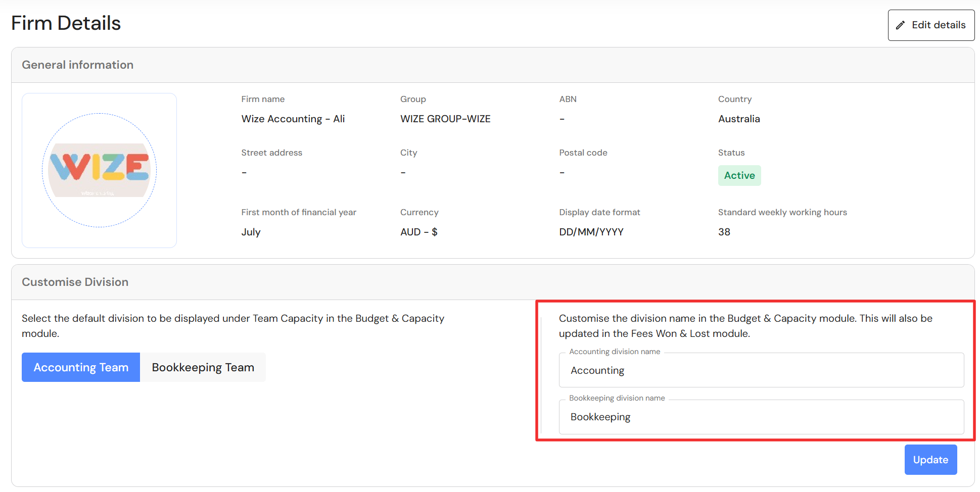Click the First month of financial year label
The height and width of the screenshot is (492, 980).
pos(298,212)
